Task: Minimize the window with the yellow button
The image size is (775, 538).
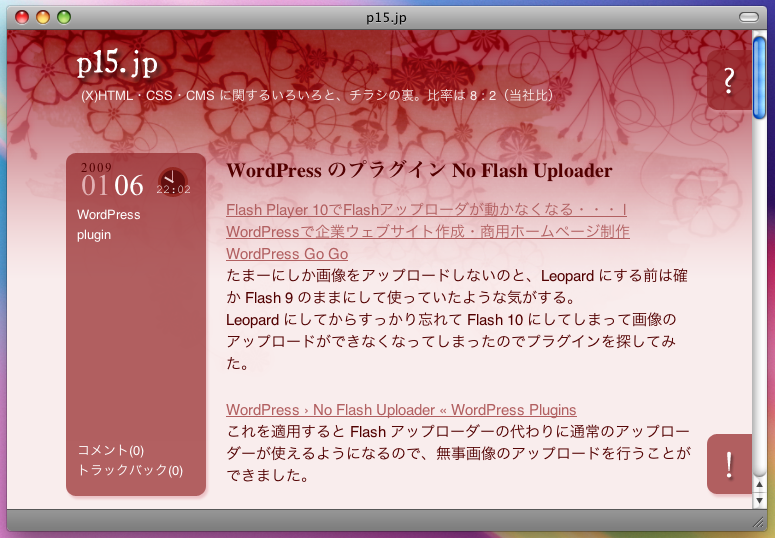Action: point(43,16)
